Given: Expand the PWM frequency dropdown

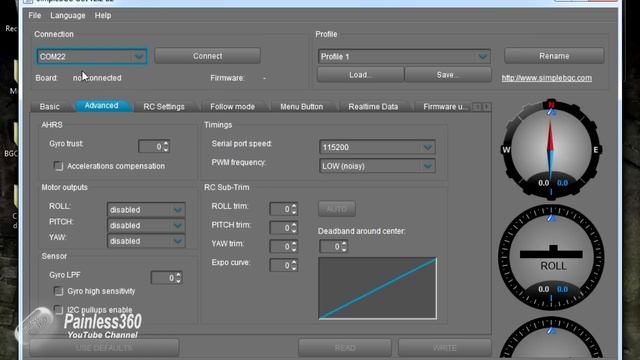Looking at the screenshot, I should (427, 166).
